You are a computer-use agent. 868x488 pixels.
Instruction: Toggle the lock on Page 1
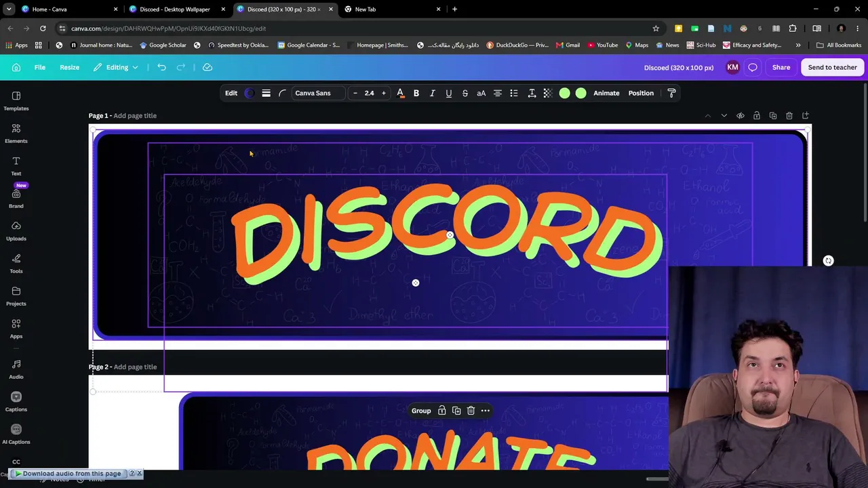pos(757,116)
